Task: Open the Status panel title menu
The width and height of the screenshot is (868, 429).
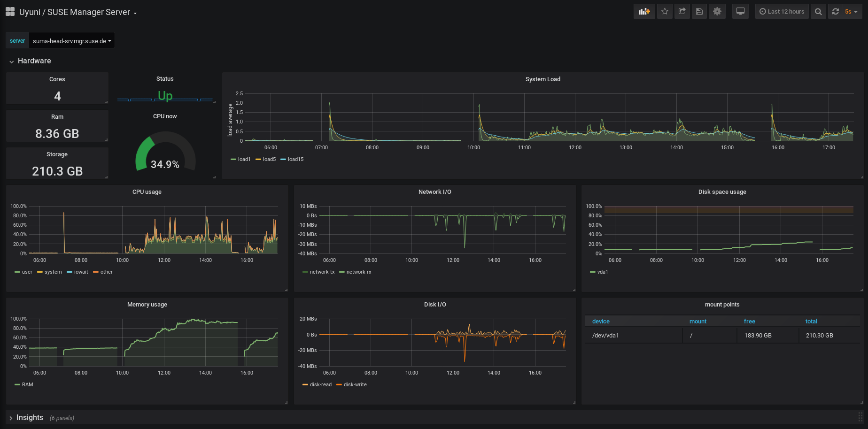Action: [x=165, y=79]
